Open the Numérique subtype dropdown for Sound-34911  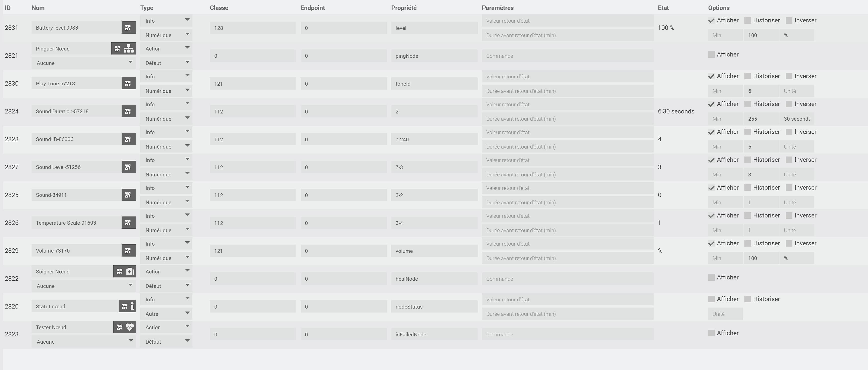166,202
